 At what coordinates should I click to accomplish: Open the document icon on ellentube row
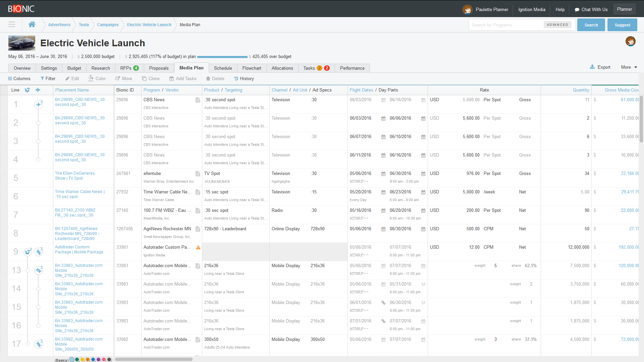click(x=198, y=174)
